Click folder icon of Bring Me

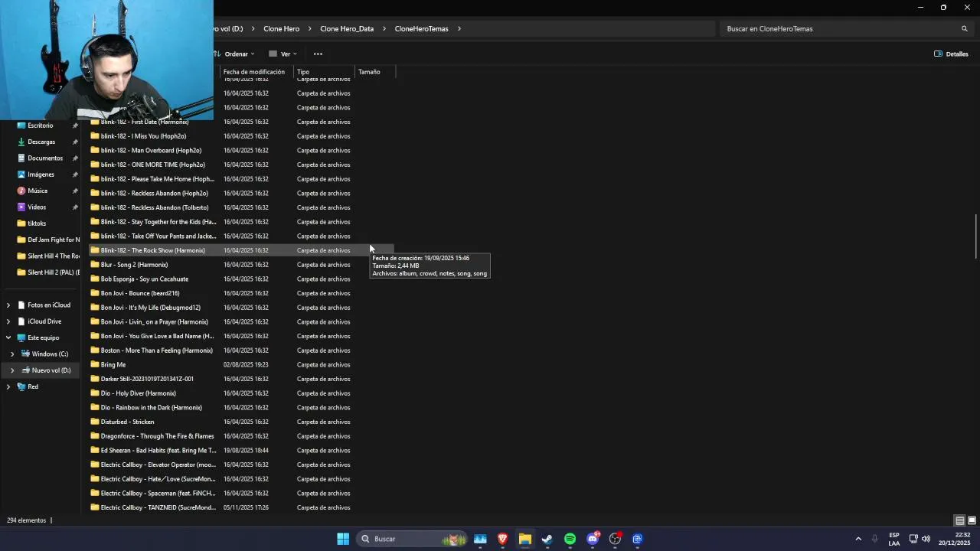pyautogui.click(x=95, y=364)
